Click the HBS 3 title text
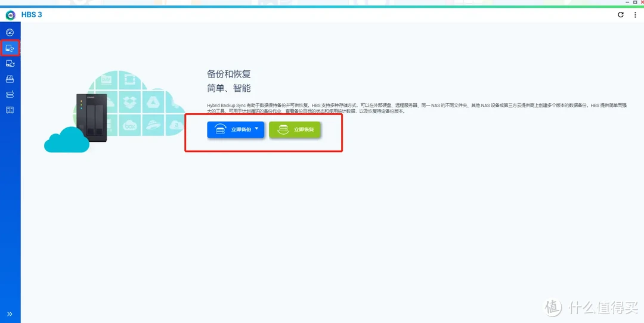This screenshot has height=323, width=644. pos(32,15)
